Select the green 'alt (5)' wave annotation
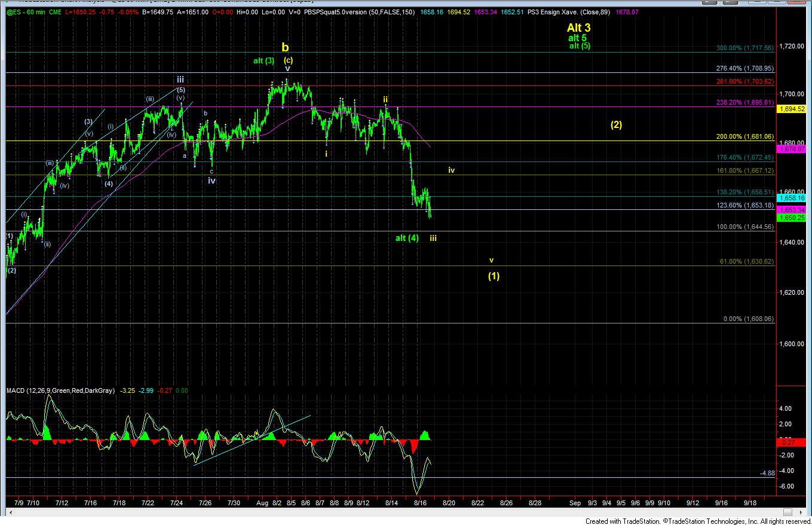This screenshot has height=525, width=812. click(580, 45)
